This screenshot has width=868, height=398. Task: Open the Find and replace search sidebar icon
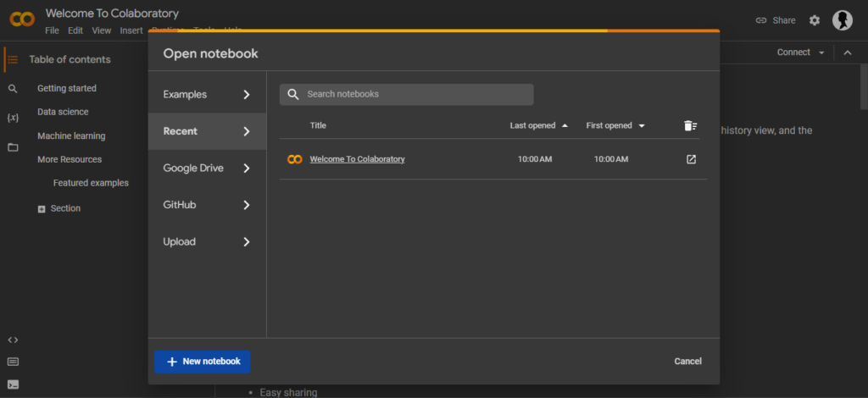(13, 88)
